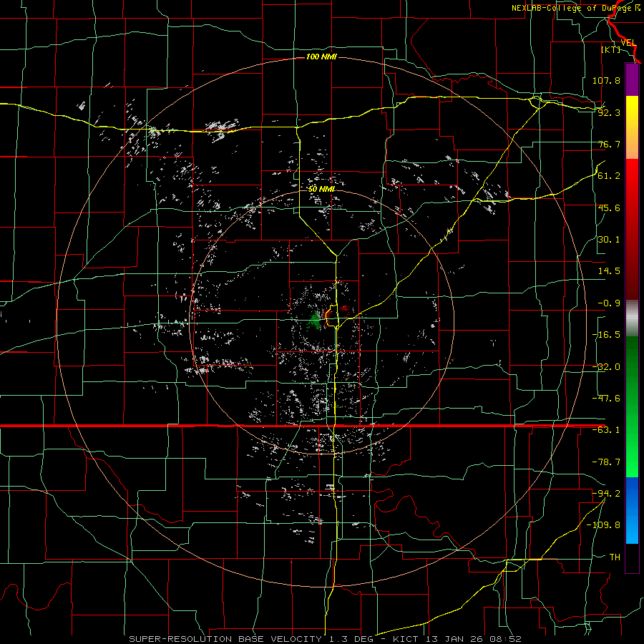Pick the green segment of velocity color bar
644x644 pixels.
coord(632,406)
